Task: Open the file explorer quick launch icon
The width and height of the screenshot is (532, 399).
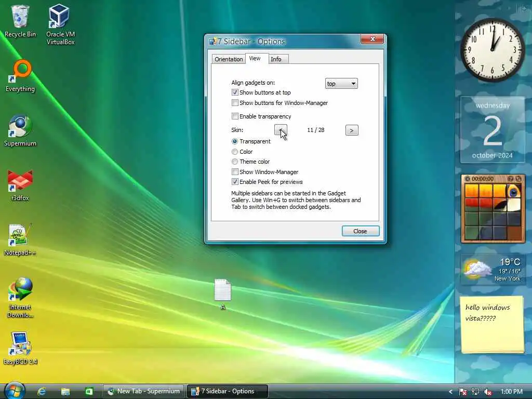Action: (x=65, y=392)
